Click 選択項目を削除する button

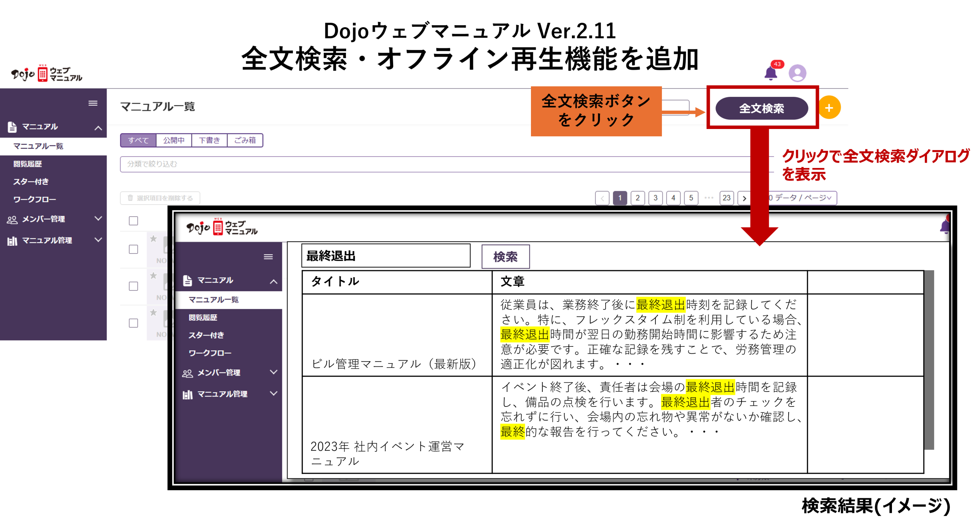click(x=160, y=198)
